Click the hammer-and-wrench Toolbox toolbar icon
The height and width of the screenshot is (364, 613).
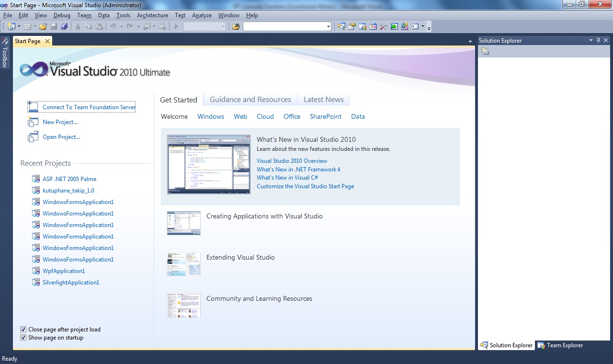[384, 27]
